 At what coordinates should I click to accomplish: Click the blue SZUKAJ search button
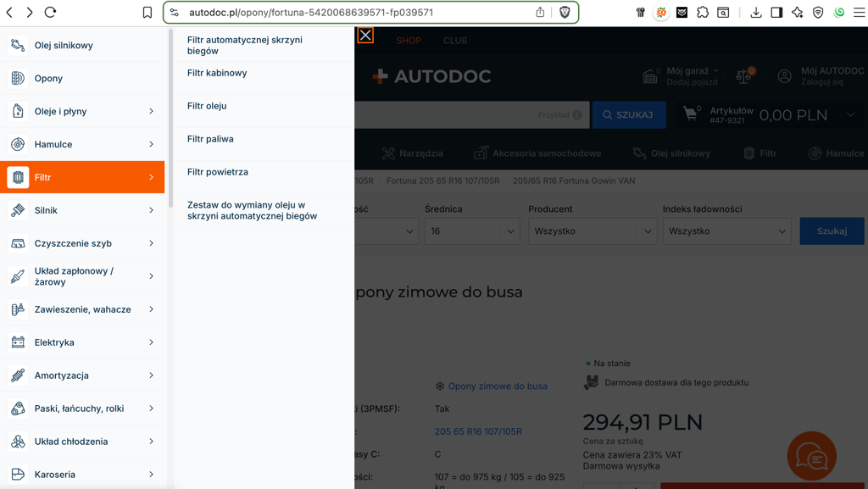(629, 114)
